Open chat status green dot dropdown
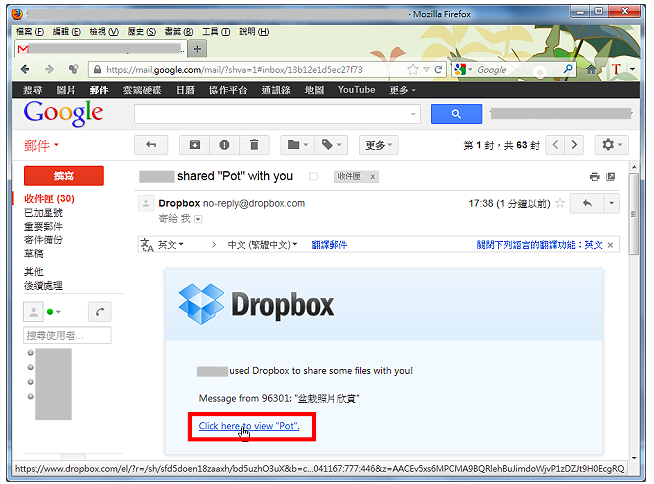The image size is (654, 484). [54, 312]
